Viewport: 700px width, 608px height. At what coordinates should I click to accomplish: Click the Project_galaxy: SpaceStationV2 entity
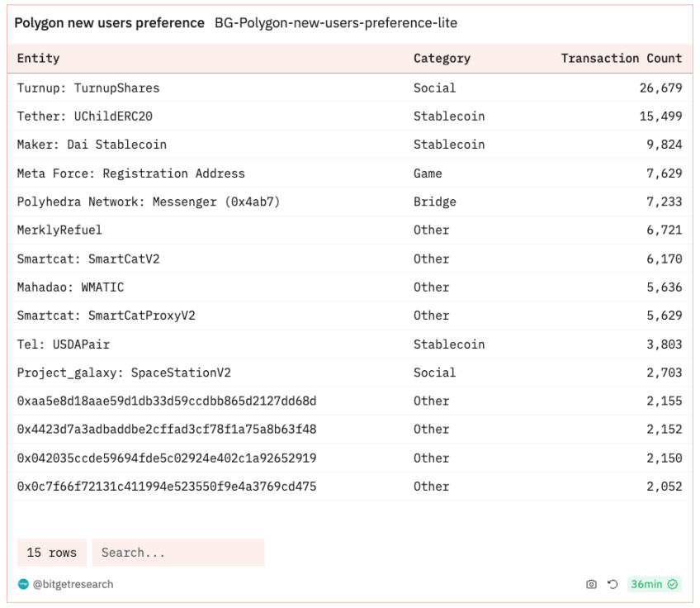(x=124, y=373)
